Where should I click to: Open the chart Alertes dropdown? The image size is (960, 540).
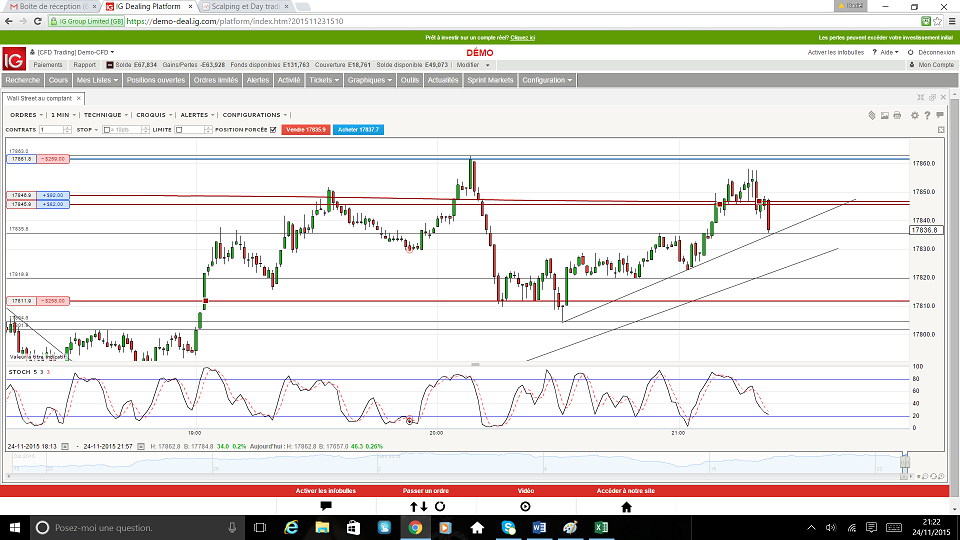point(197,115)
